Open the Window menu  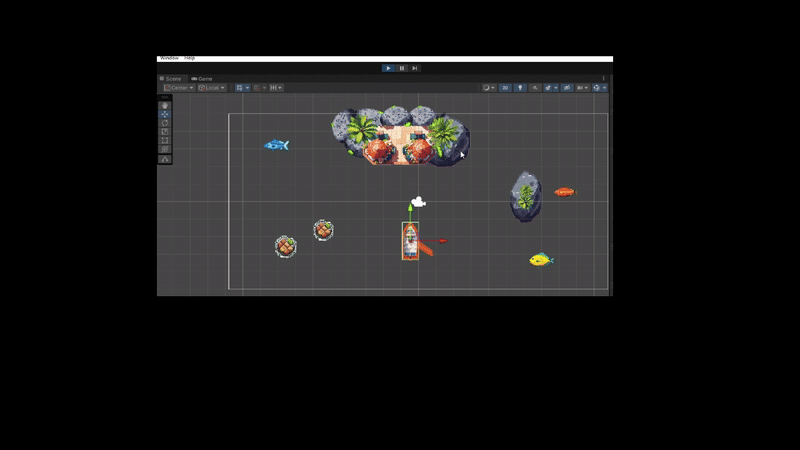tap(169, 58)
